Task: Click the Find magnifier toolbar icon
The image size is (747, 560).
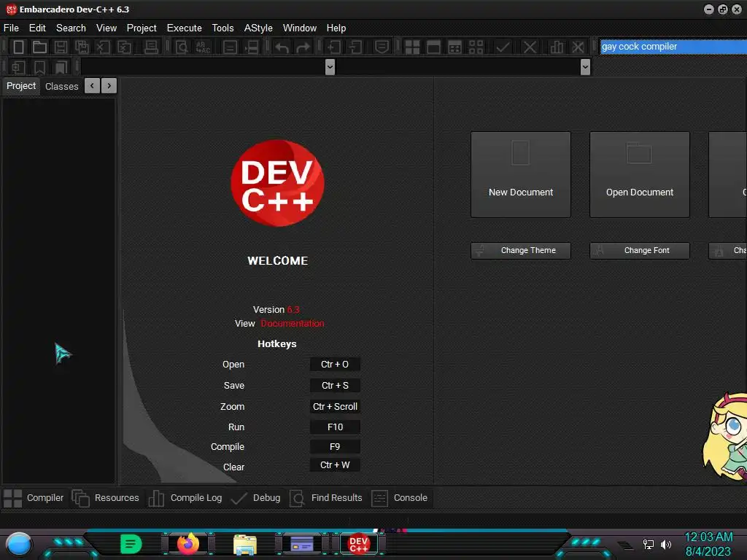Action: [182, 47]
